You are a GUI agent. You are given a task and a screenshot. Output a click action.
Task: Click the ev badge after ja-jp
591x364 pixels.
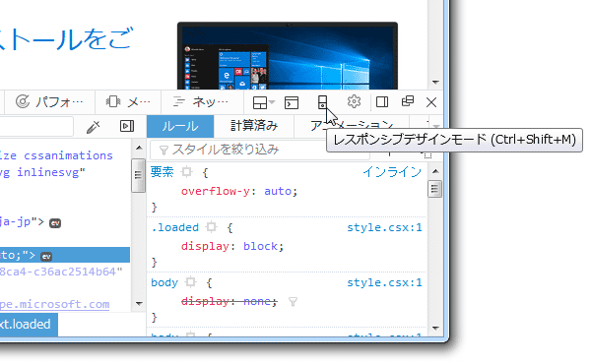click(55, 223)
